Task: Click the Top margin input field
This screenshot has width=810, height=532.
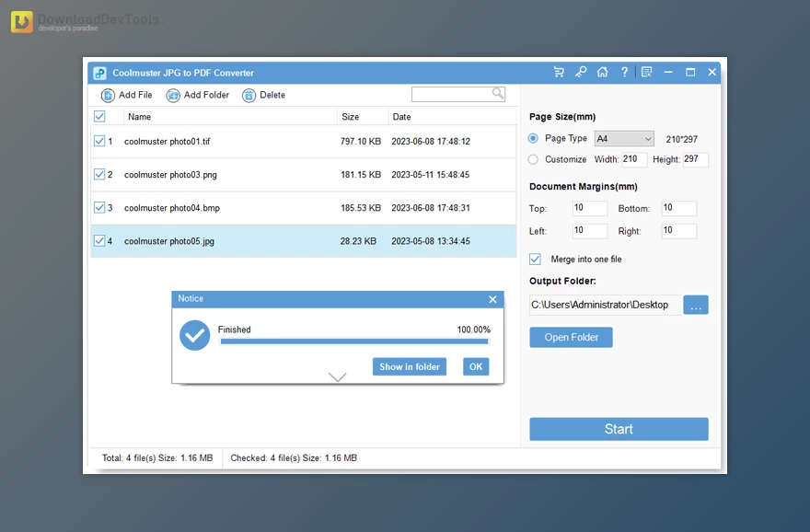Action: (x=589, y=208)
